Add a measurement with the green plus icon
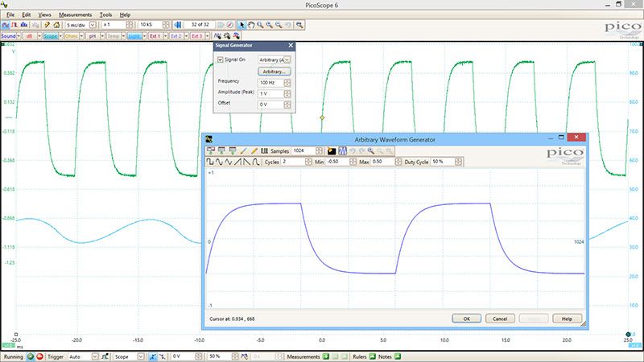This screenshot has width=644, height=362. tap(328, 356)
